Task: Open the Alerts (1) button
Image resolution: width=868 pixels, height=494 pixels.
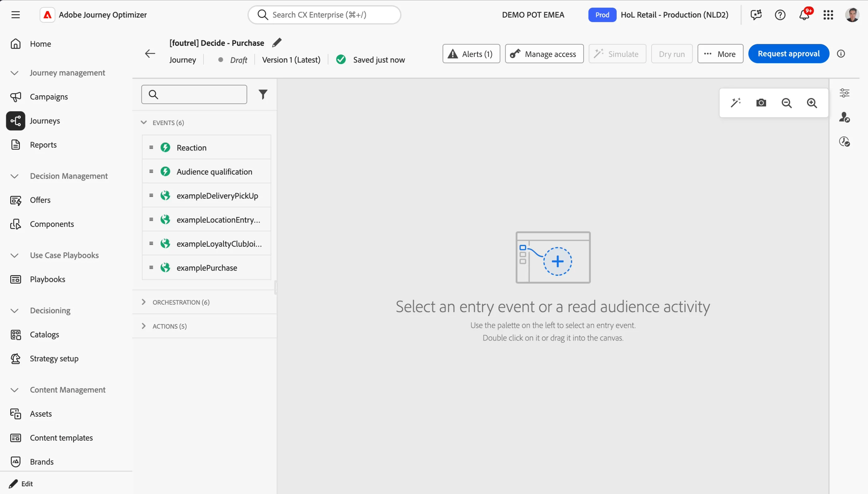Action: pyautogui.click(x=471, y=54)
